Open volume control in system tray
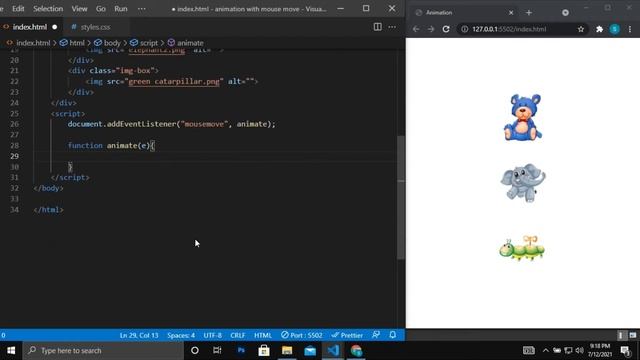640x360 pixels. (579, 351)
